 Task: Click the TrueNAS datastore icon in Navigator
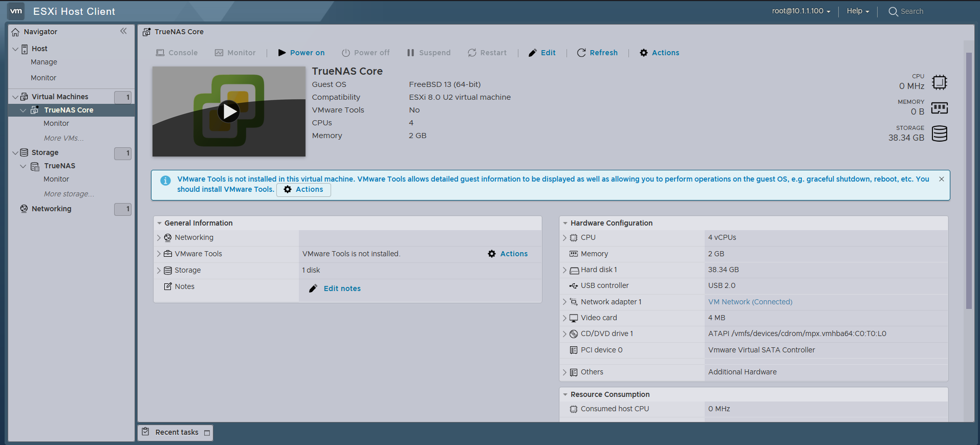[x=35, y=166]
